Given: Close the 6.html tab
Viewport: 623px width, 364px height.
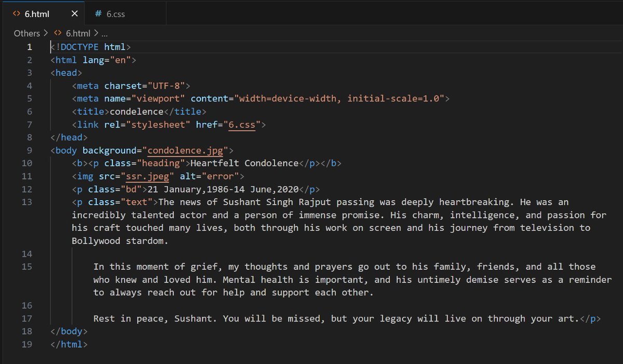Looking at the screenshot, I should (74, 13).
